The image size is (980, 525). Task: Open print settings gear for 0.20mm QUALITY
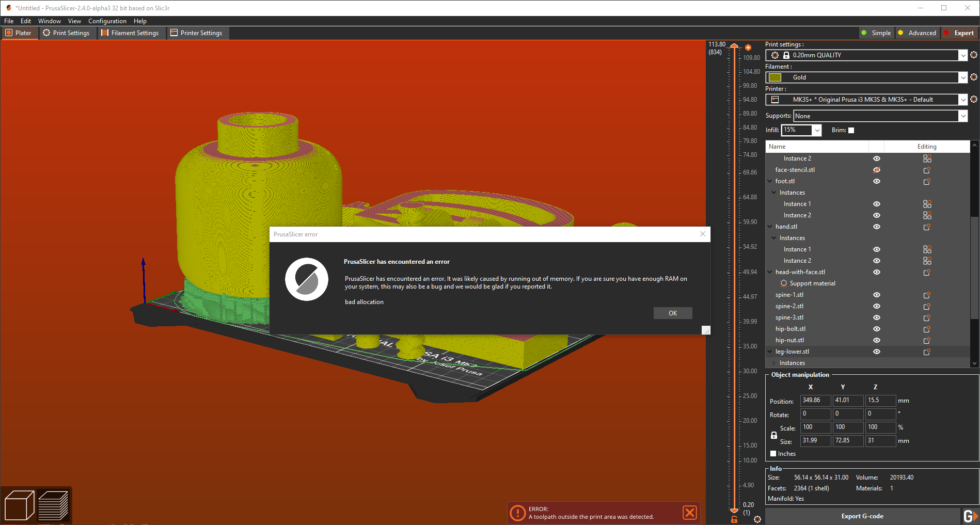(x=974, y=55)
